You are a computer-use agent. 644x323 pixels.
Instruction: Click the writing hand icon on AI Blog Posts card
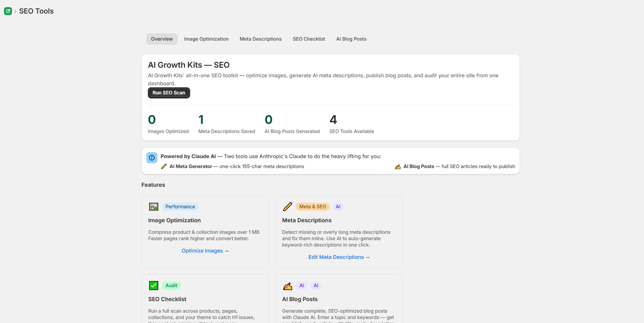(288, 286)
